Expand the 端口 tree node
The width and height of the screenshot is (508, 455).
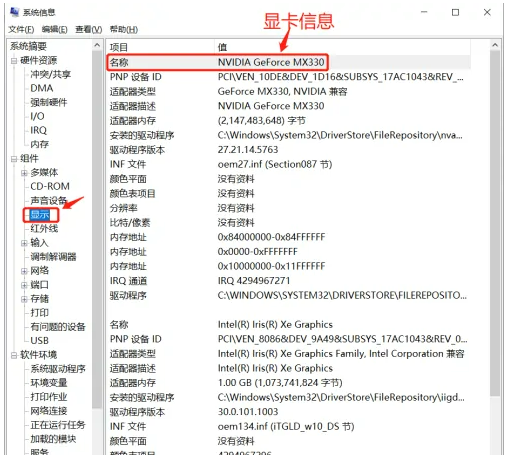[24, 285]
